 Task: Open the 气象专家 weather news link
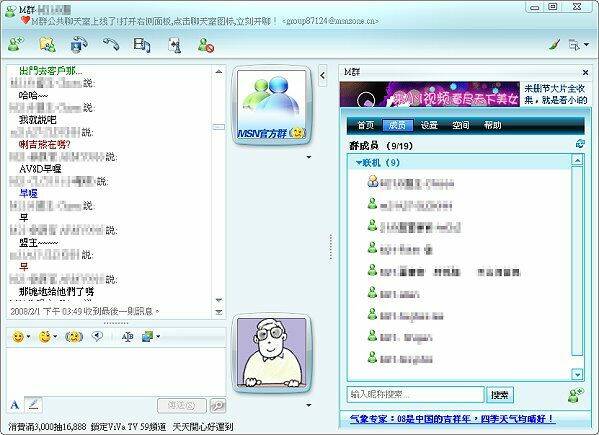[452, 419]
